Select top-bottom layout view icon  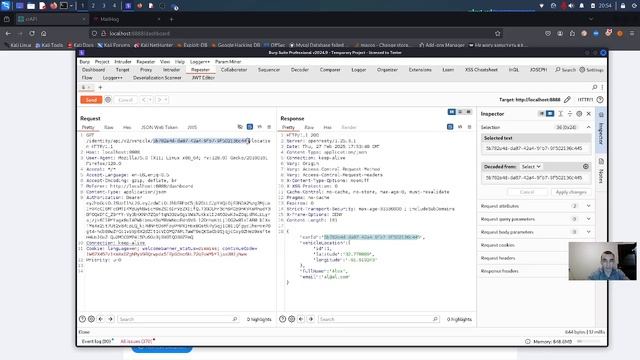[x=460, y=112]
